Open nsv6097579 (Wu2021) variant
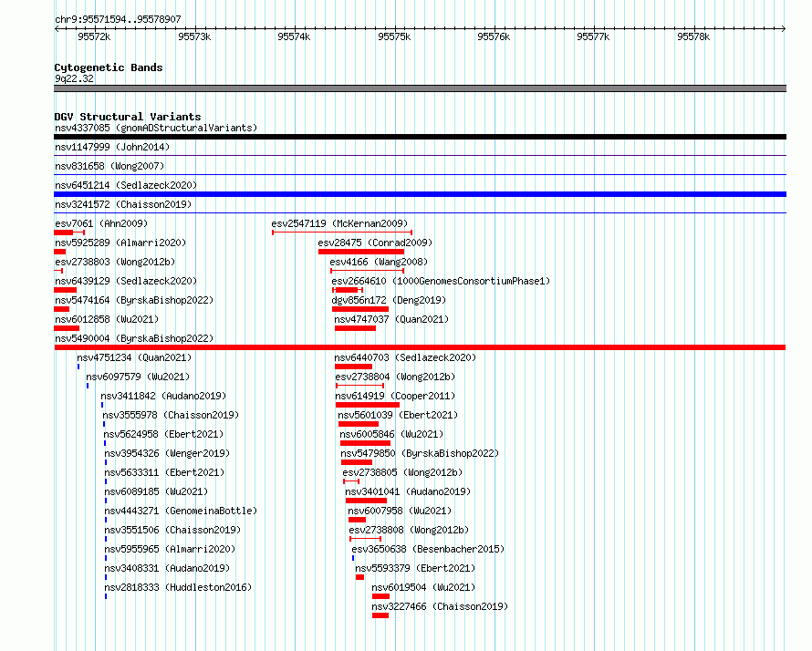 pos(138,377)
